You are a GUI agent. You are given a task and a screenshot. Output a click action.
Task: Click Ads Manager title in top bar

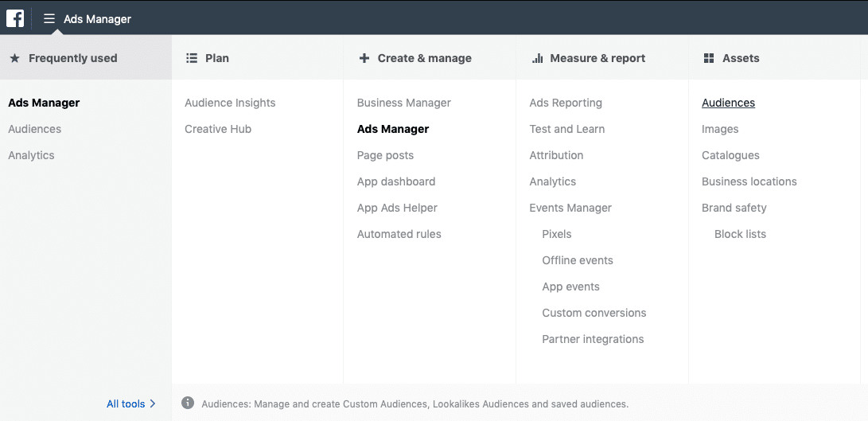97,19
